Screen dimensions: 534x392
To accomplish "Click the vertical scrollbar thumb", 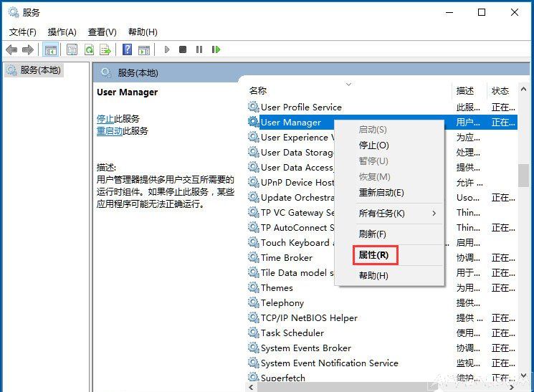I will 523,176.
